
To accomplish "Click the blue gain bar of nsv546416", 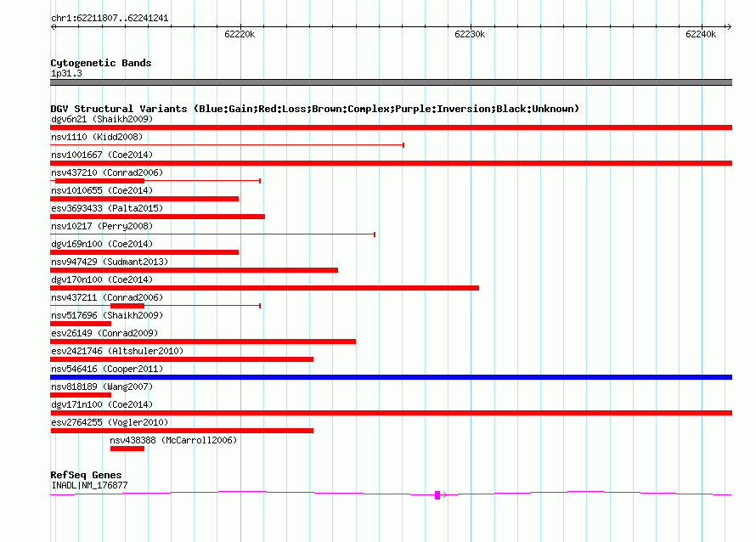I will point(391,377).
